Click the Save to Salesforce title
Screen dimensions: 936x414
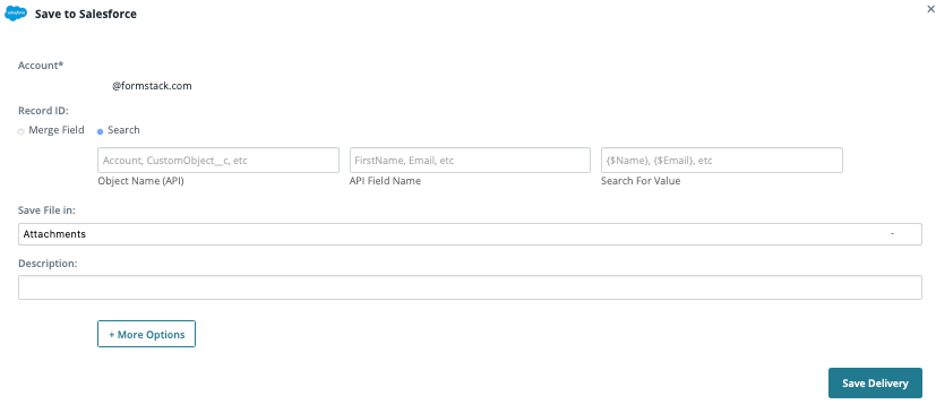[x=86, y=15]
